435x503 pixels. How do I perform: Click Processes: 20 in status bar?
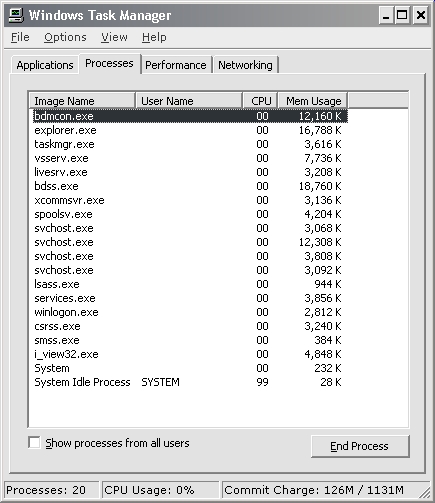51,490
